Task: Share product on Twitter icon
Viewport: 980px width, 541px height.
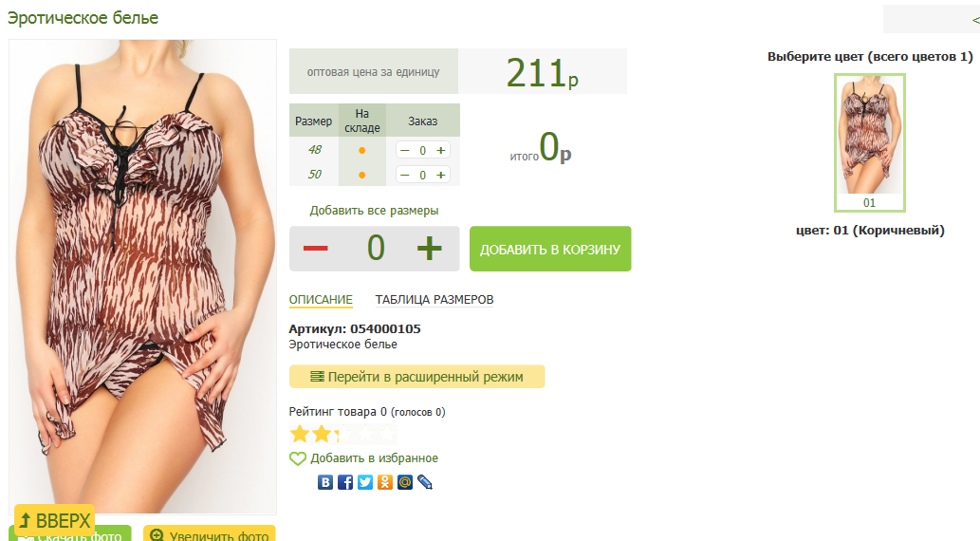Action: (x=365, y=482)
